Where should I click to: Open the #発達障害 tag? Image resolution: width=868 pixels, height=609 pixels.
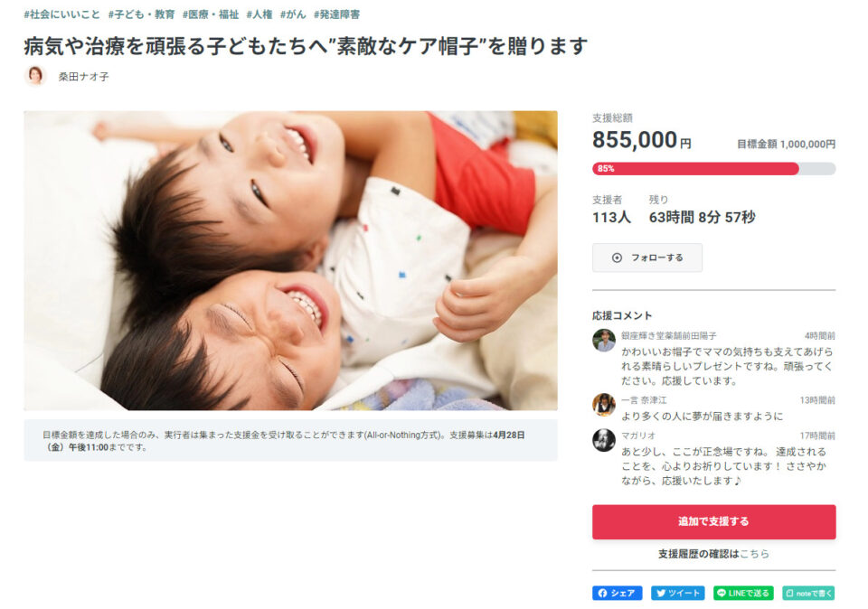coord(337,14)
